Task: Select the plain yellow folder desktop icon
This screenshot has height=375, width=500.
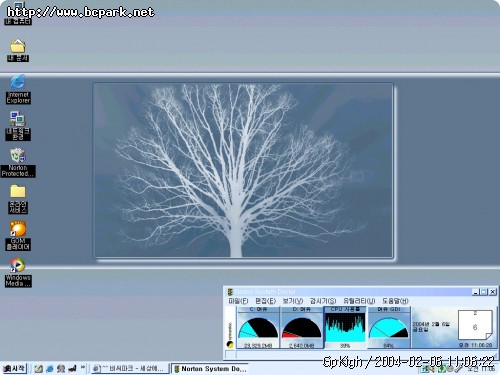Action: pyautogui.click(x=18, y=199)
